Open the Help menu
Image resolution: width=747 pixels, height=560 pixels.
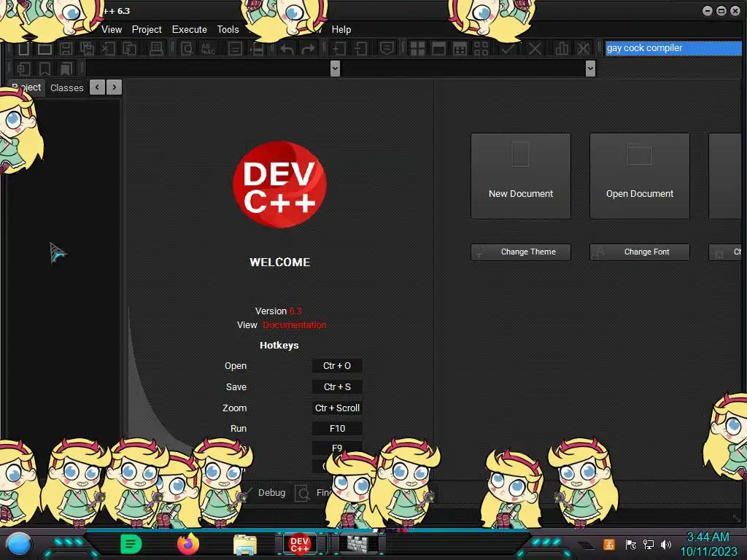[x=341, y=29]
